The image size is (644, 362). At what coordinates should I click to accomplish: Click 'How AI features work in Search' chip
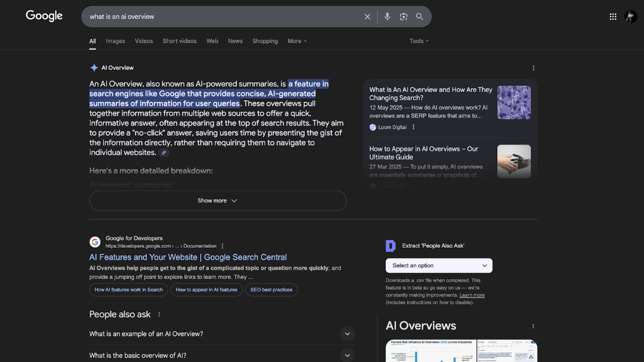129,289
